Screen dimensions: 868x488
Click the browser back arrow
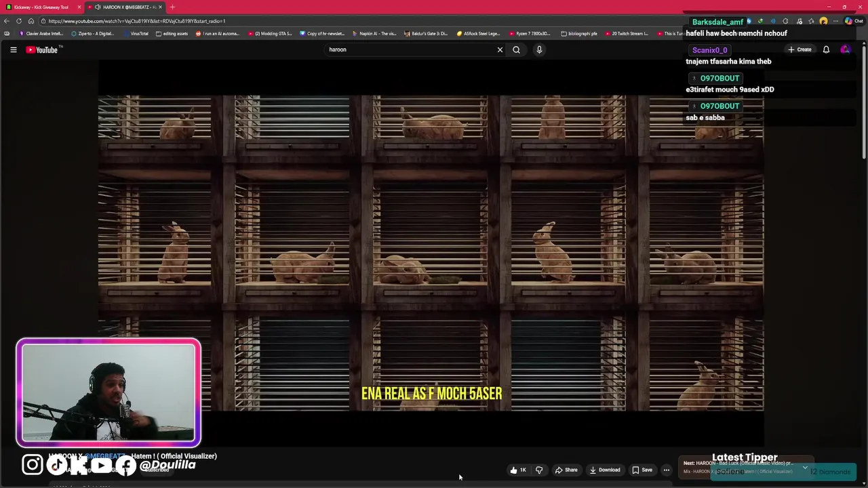[x=7, y=21]
